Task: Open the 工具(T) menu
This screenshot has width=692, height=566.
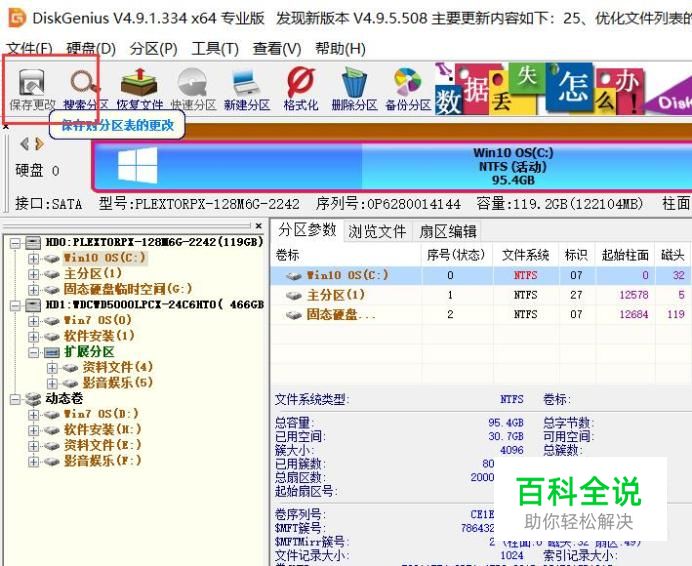Action: tap(215, 48)
